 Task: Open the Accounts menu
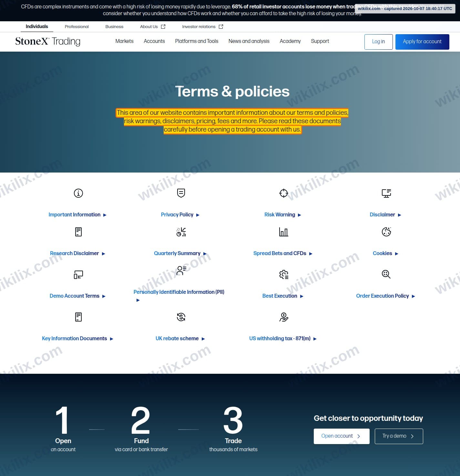click(154, 41)
